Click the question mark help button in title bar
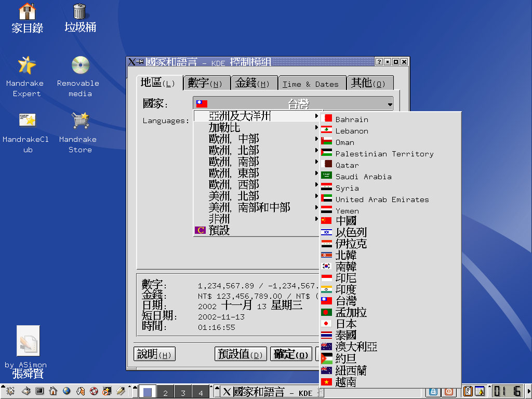 click(x=379, y=62)
